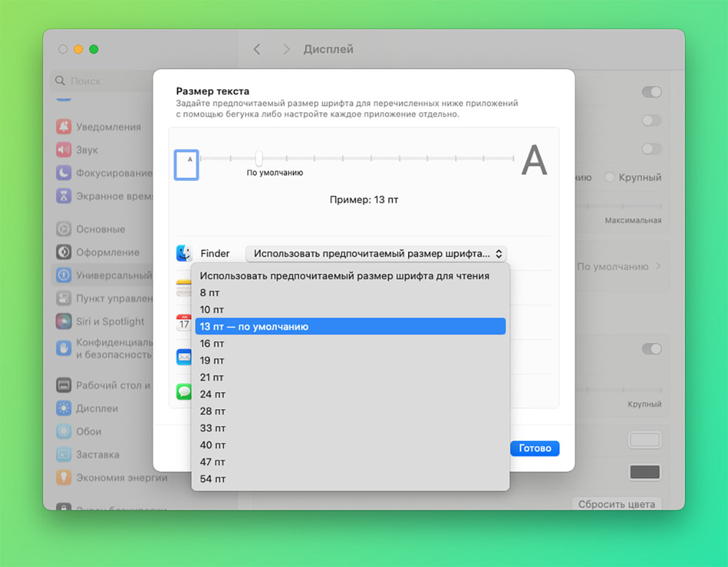Open Accessibility (Универсальный) icon in sidebar
728x567 pixels.
point(64,275)
